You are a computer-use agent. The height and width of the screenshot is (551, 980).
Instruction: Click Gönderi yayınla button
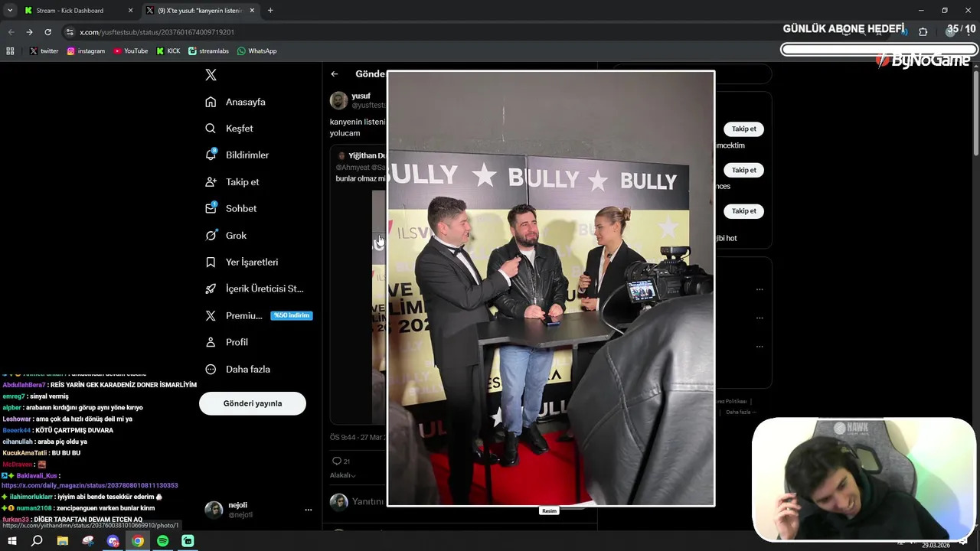pyautogui.click(x=253, y=403)
